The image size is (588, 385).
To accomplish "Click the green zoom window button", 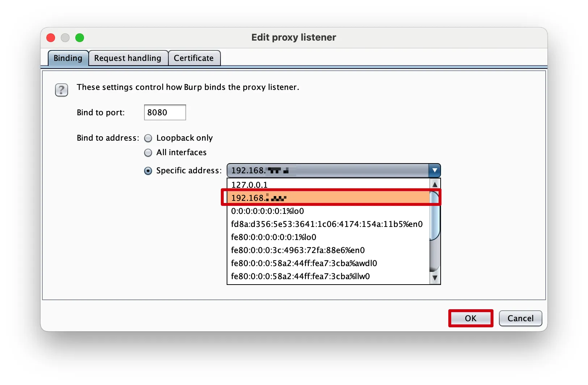I will click(80, 38).
